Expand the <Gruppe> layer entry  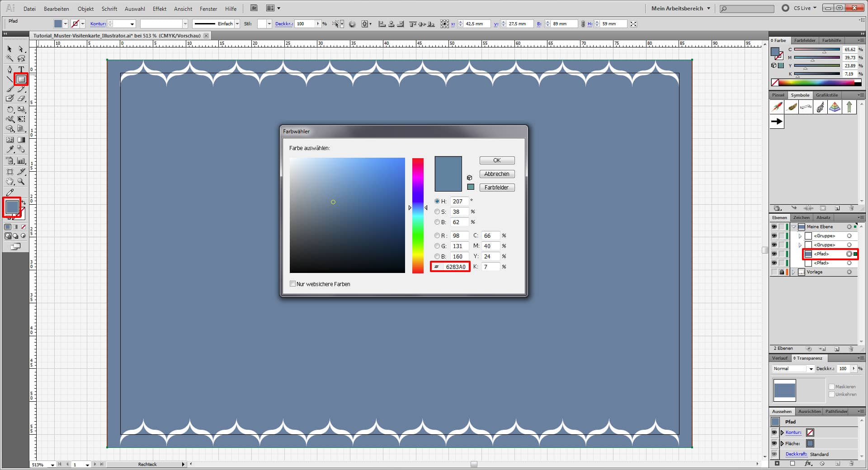(799, 235)
